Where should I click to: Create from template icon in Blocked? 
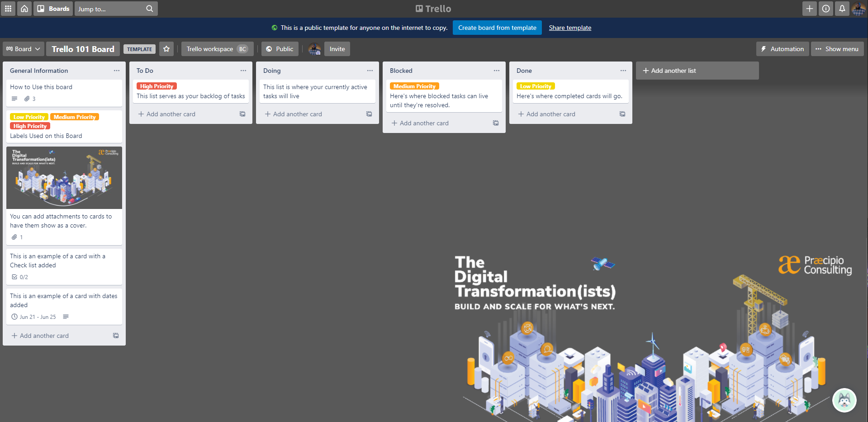coord(496,123)
